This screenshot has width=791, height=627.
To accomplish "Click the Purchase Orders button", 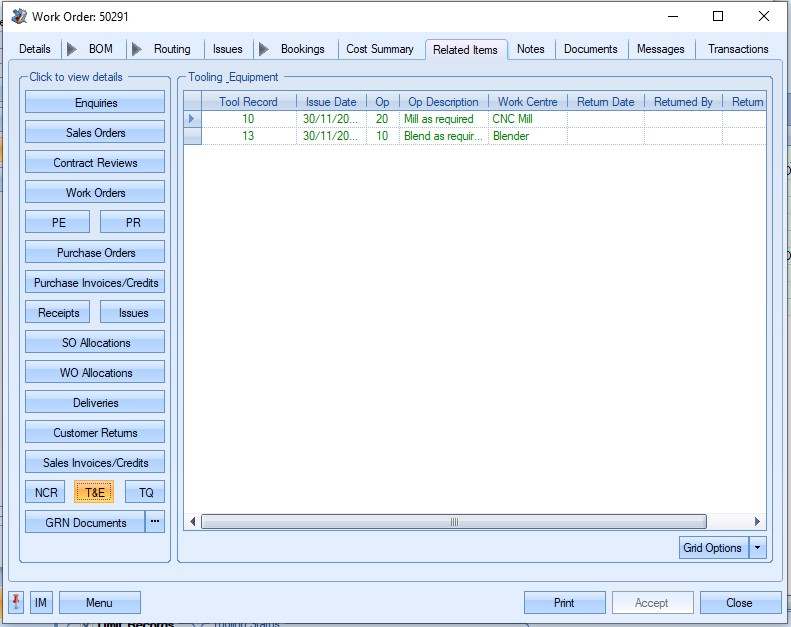I will 95,252.
